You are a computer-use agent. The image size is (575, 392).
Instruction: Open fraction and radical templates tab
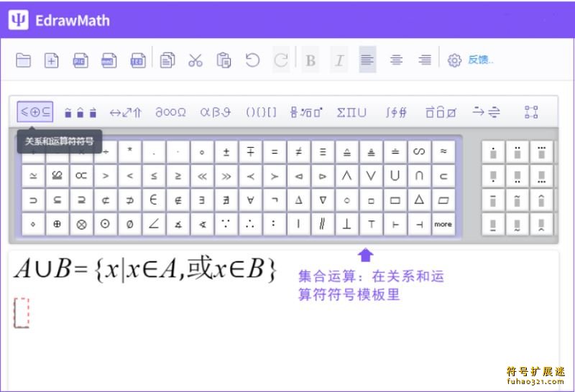[306, 113]
